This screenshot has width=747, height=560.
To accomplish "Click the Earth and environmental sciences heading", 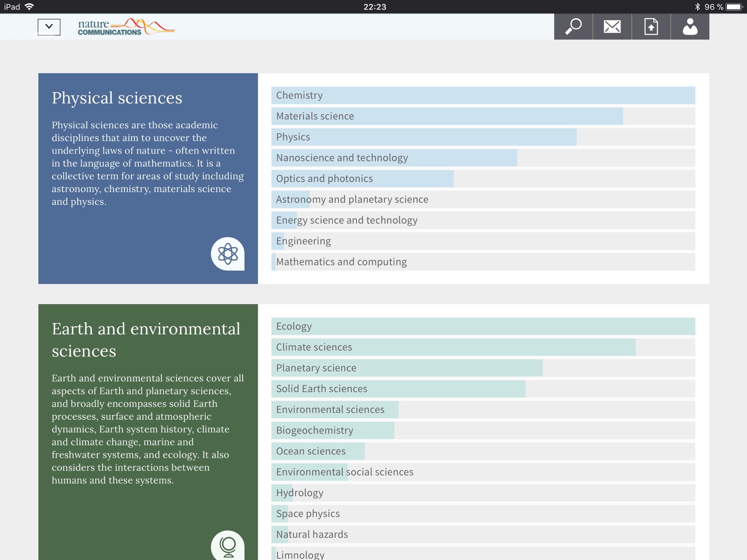I will (146, 340).
